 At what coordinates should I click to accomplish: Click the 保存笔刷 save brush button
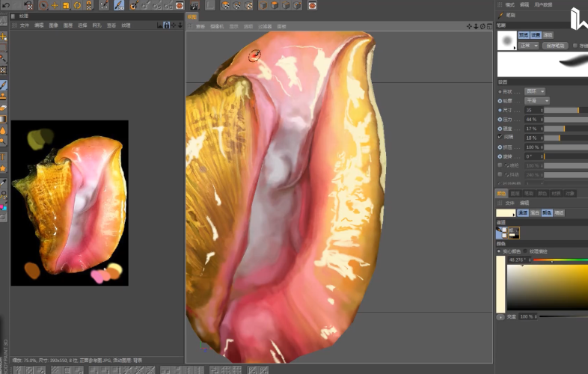point(555,46)
